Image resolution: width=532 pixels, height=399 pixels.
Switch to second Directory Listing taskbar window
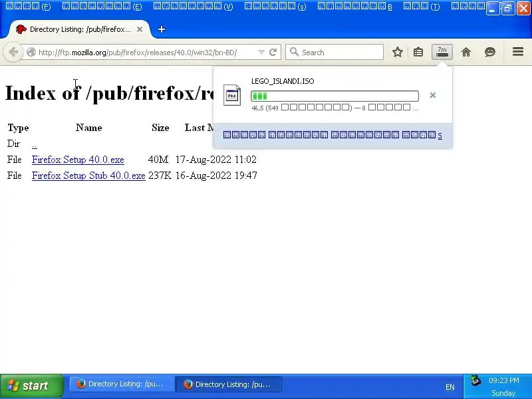tap(229, 384)
